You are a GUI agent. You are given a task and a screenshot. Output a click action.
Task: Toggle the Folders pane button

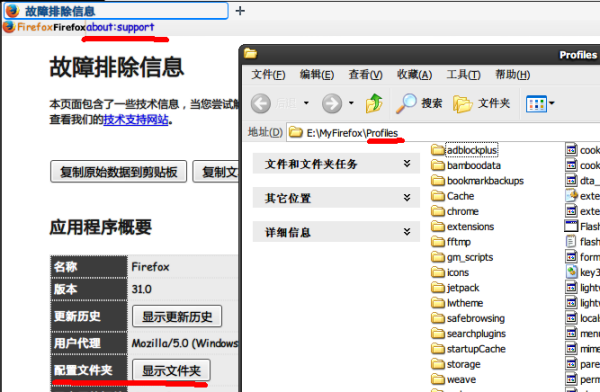click(x=481, y=103)
